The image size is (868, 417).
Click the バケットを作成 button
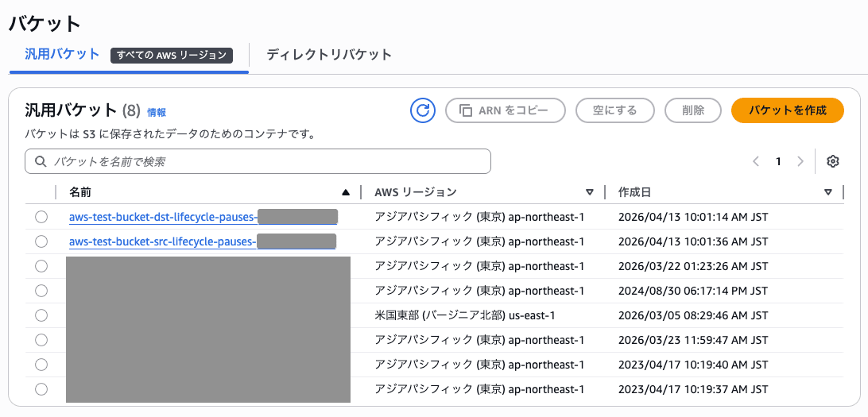788,110
